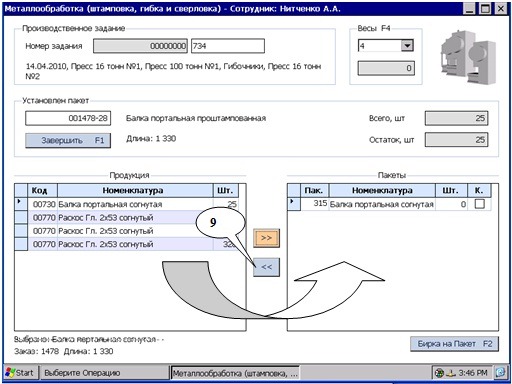The width and height of the screenshot is (512, 384).
Task: Open the scales combo box showing 4
Action: pos(386,45)
